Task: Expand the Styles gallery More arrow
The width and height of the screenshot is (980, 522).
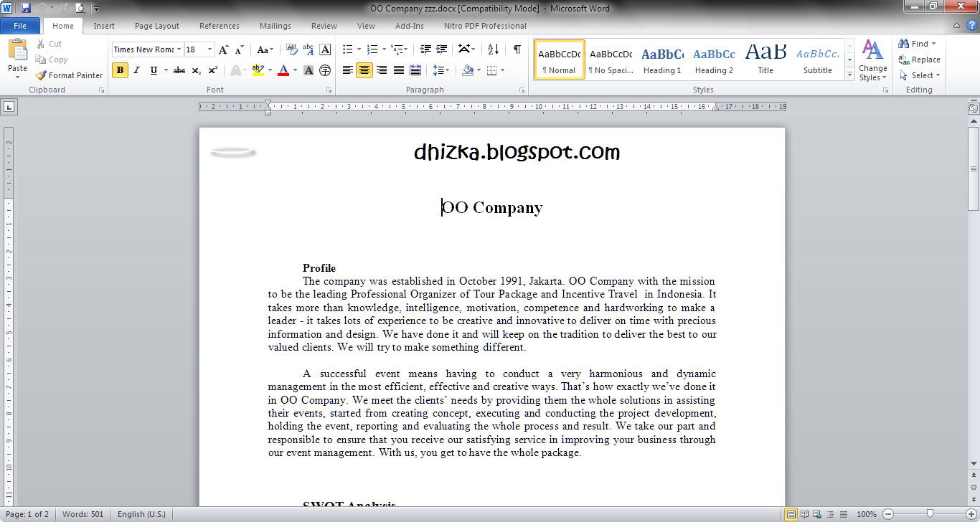Action: click(850, 75)
